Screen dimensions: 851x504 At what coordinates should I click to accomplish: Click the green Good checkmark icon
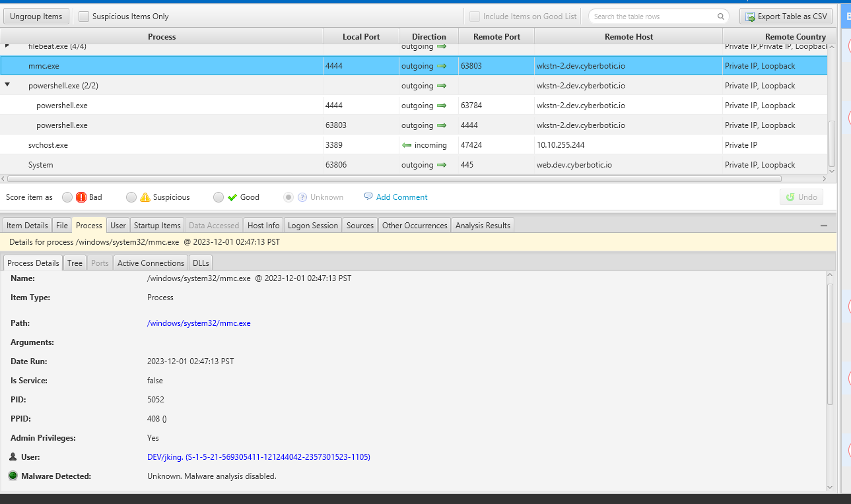[232, 197]
